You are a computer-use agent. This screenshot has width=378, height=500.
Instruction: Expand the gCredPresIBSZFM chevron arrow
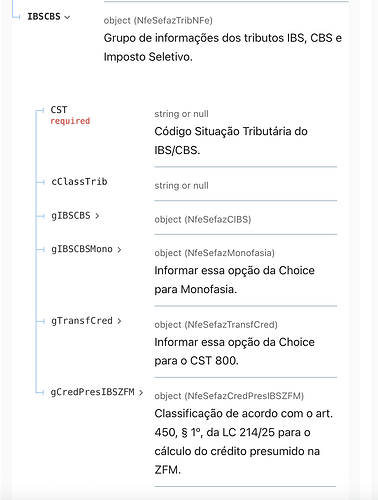pos(141,393)
